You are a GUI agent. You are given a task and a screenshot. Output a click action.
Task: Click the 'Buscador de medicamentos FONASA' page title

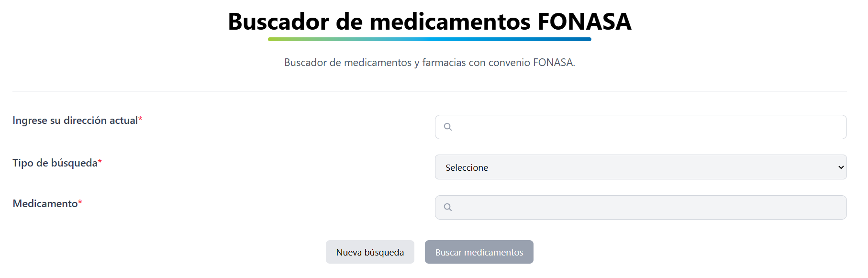coord(429,20)
